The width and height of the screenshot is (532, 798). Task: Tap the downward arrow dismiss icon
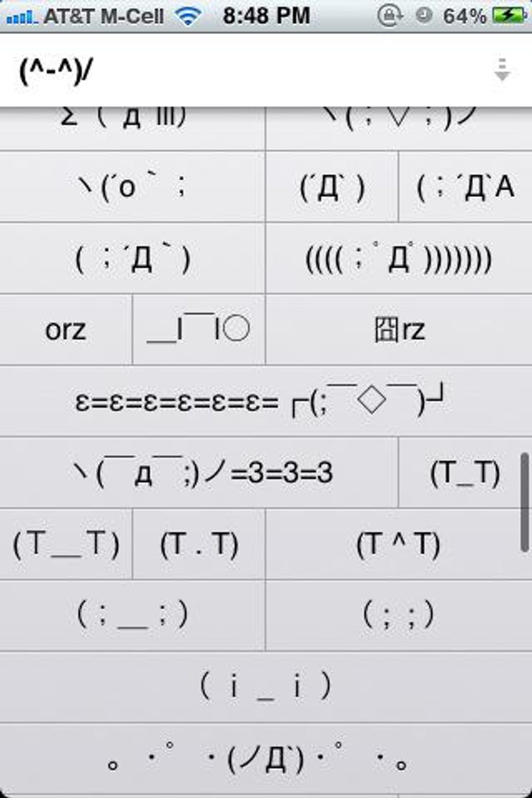pyautogui.click(x=502, y=70)
